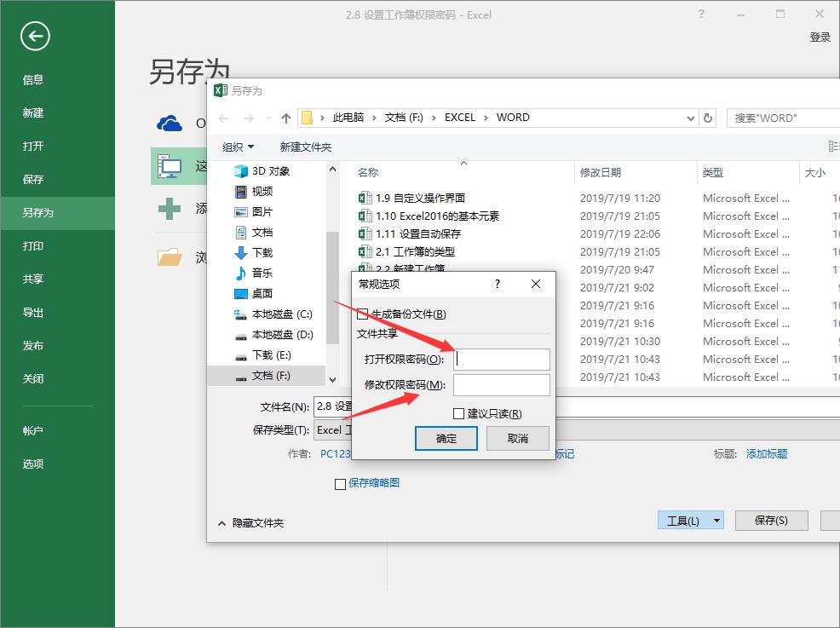Click the 修改权限密码 input field
840x628 pixels.
(x=501, y=386)
